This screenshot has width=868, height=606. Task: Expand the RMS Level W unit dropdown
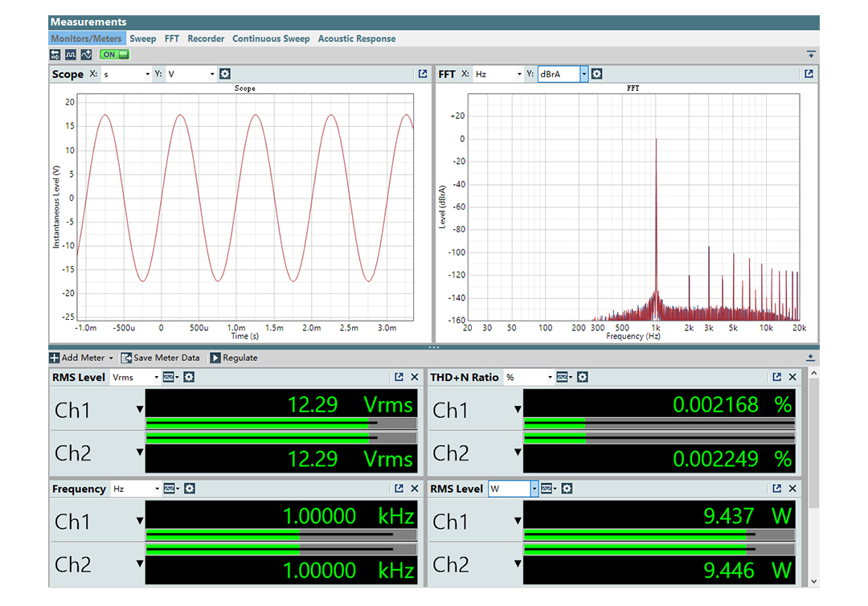[534, 489]
